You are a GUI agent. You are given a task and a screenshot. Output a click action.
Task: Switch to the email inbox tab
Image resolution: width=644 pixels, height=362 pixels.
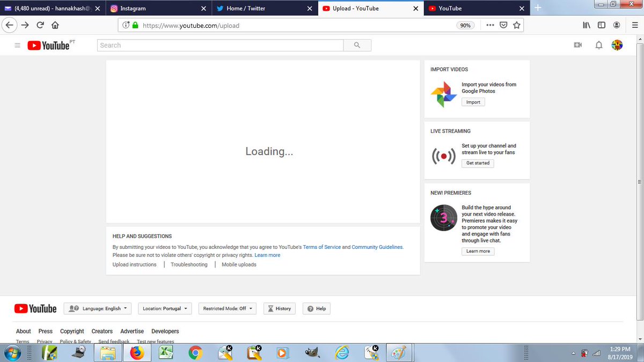pyautogui.click(x=52, y=8)
